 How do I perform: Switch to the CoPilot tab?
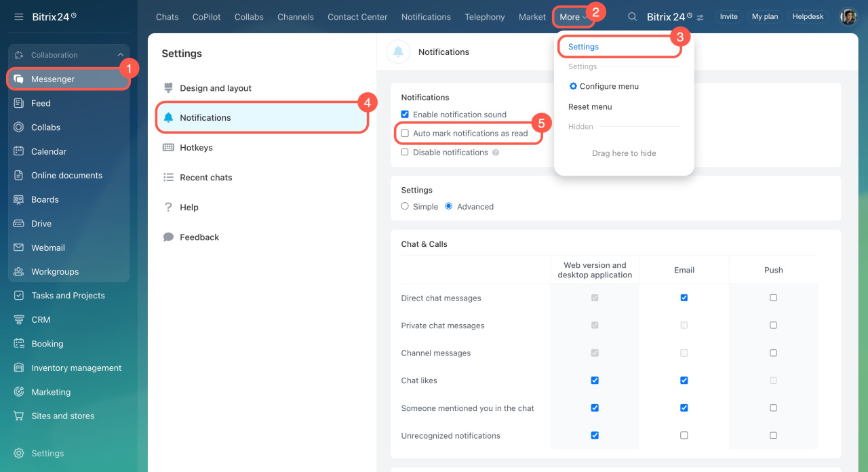pyautogui.click(x=207, y=17)
